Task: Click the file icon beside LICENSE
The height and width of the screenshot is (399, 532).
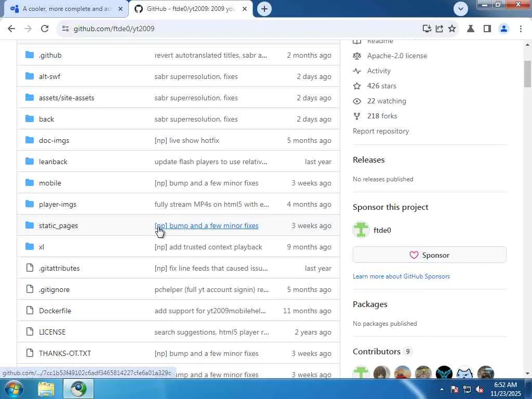Action: tap(30, 332)
